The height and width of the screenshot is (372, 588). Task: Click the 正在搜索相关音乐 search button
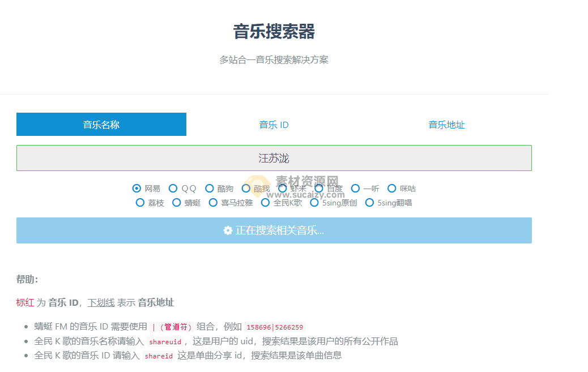tap(274, 230)
